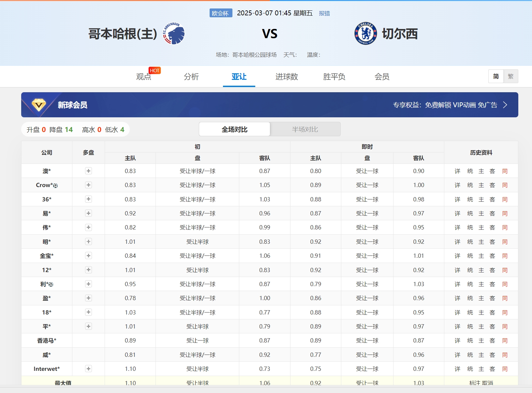Expand multi-handicap plus for 易* row
Screen dimensions: 532x393
coord(88,213)
